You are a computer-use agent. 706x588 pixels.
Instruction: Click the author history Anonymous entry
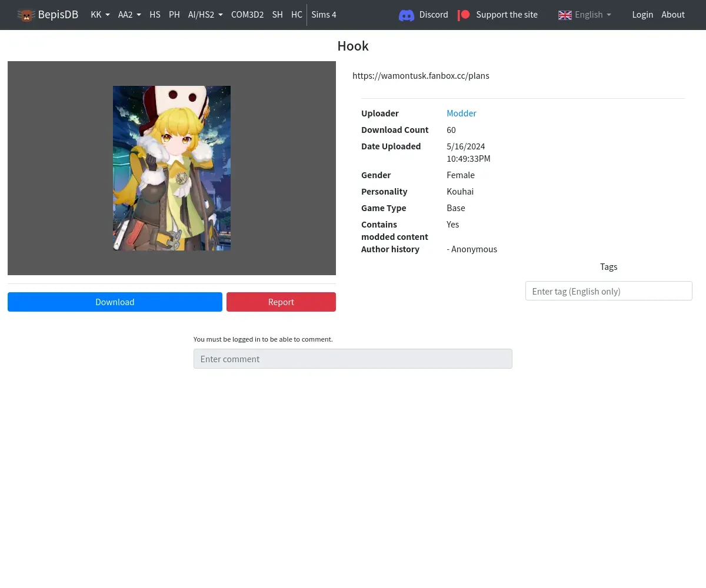tap(472, 249)
